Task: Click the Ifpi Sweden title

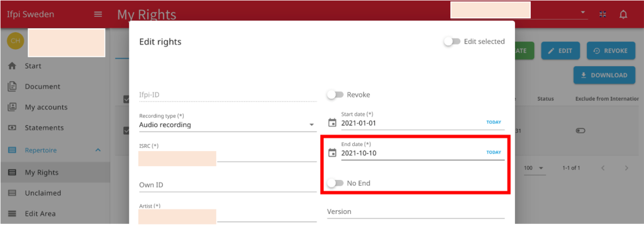Action: 30,14
